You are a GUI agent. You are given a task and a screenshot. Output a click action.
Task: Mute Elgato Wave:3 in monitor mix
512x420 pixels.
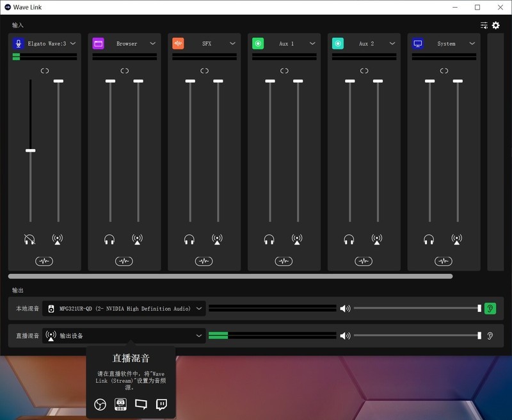pos(29,239)
